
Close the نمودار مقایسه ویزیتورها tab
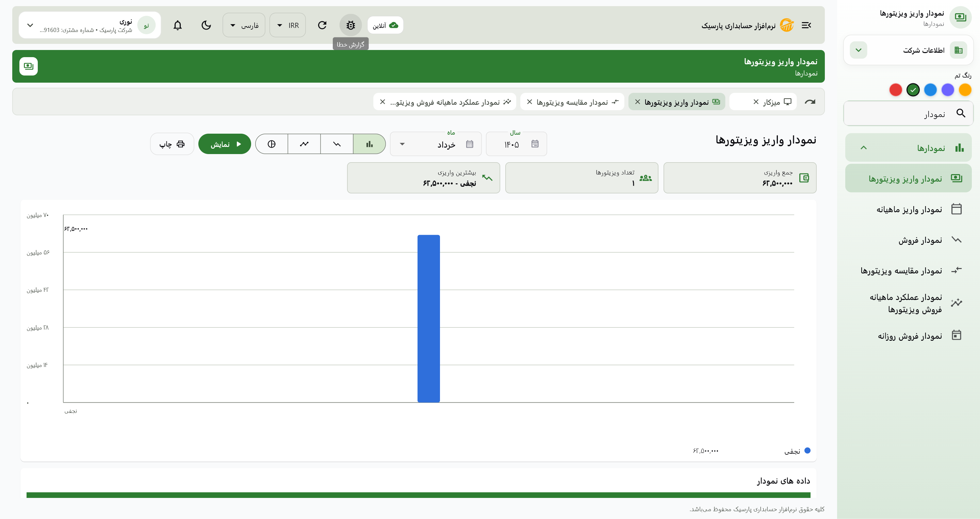click(529, 101)
